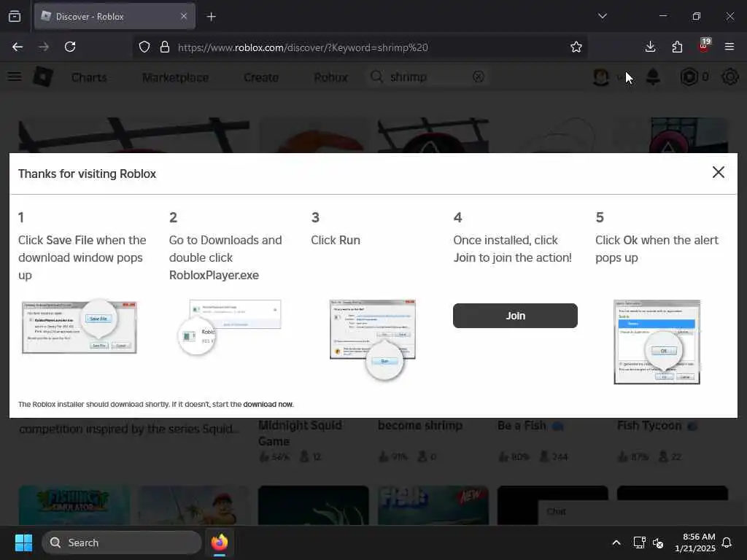
Task: Show hidden system tray icons
Action: (616, 542)
